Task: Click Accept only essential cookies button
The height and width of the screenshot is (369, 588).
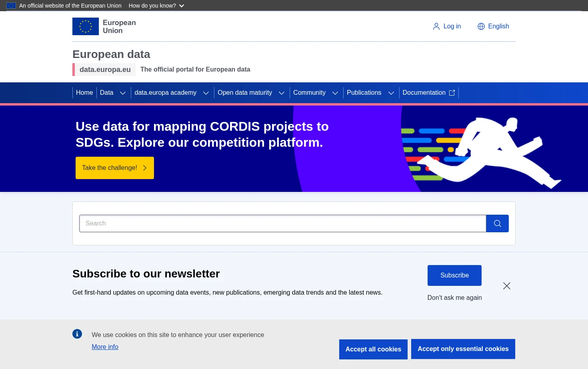Action: (x=463, y=349)
